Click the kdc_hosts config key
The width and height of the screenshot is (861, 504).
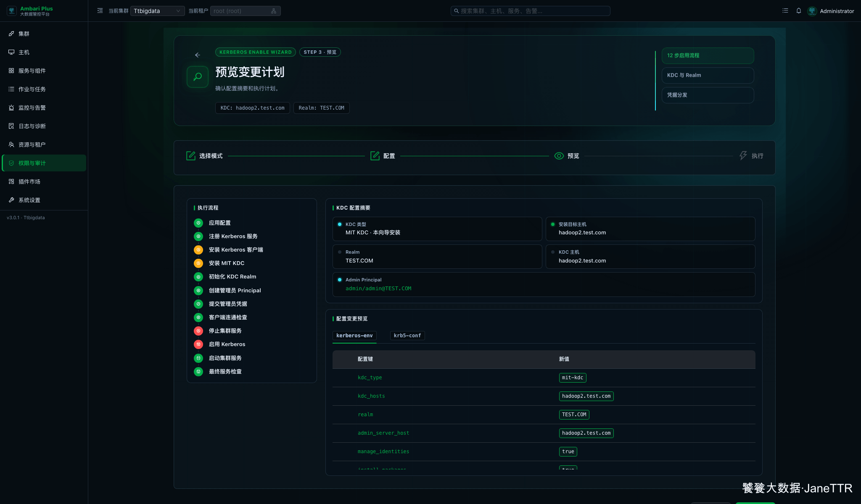pos(371,396)
